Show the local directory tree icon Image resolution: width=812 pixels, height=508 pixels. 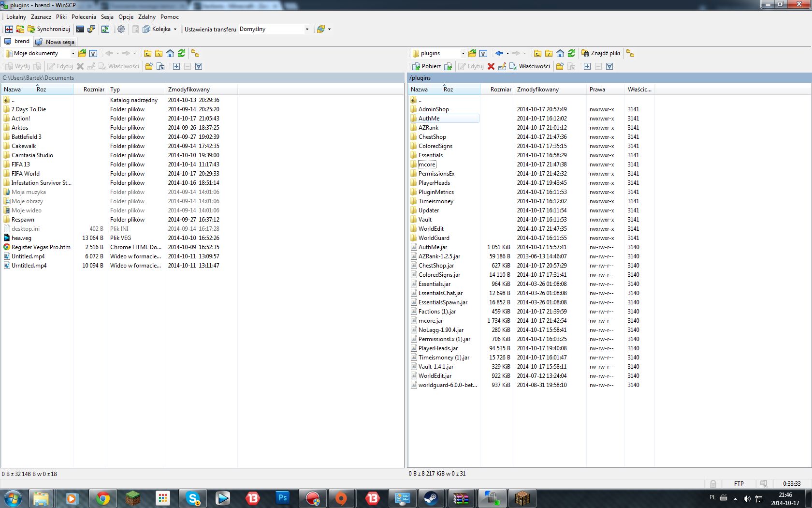click(195, 53)
